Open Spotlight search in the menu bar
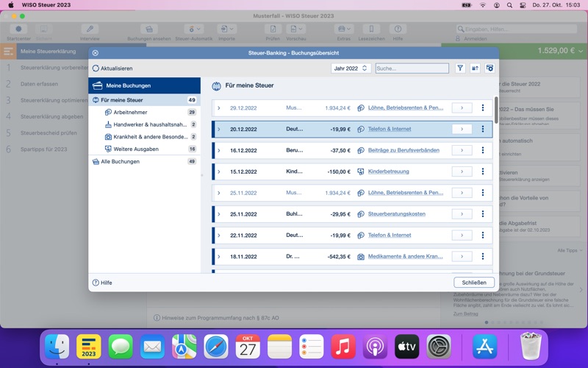Viewport: 588px width, 368px height. point(509,5)
